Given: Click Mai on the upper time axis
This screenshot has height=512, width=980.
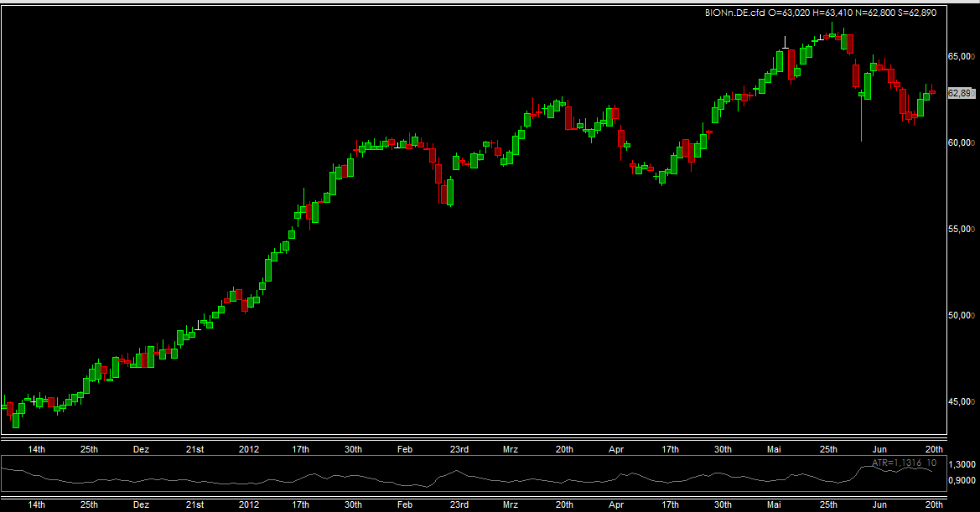Looking at the screenshot, I should click(775, 450).
